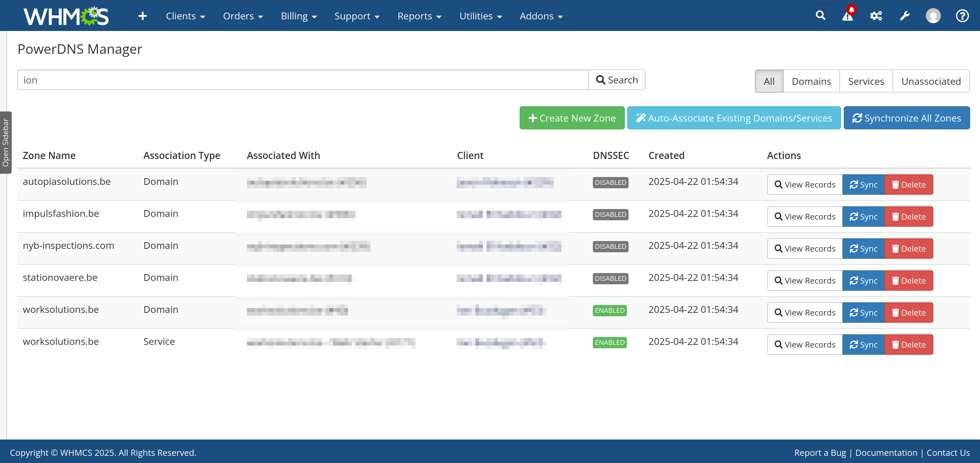Click the help question mark icon
Viewport: 980px width, 463px height.
pos(962,16)
